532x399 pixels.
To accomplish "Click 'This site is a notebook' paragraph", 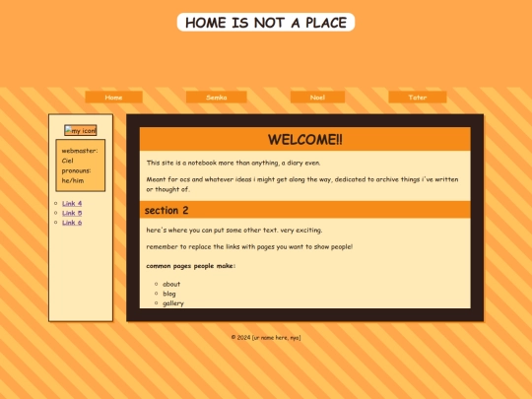I will coord(233,163).
